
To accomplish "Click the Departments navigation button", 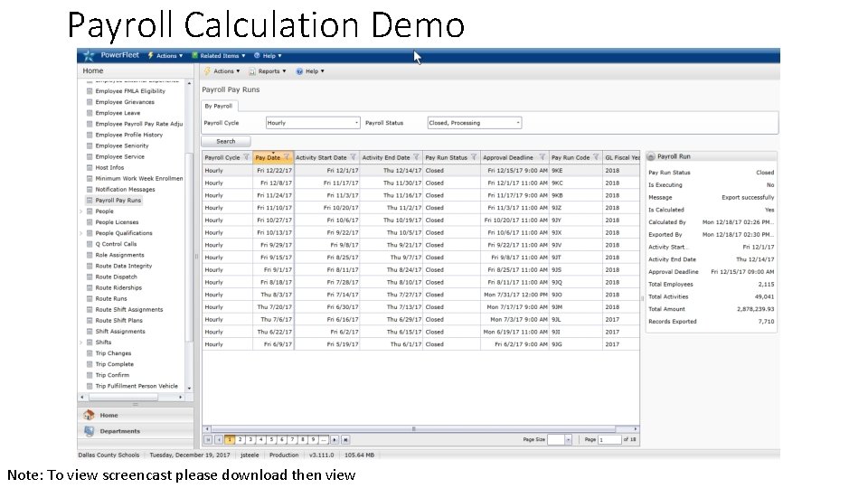I will [136, 431].
